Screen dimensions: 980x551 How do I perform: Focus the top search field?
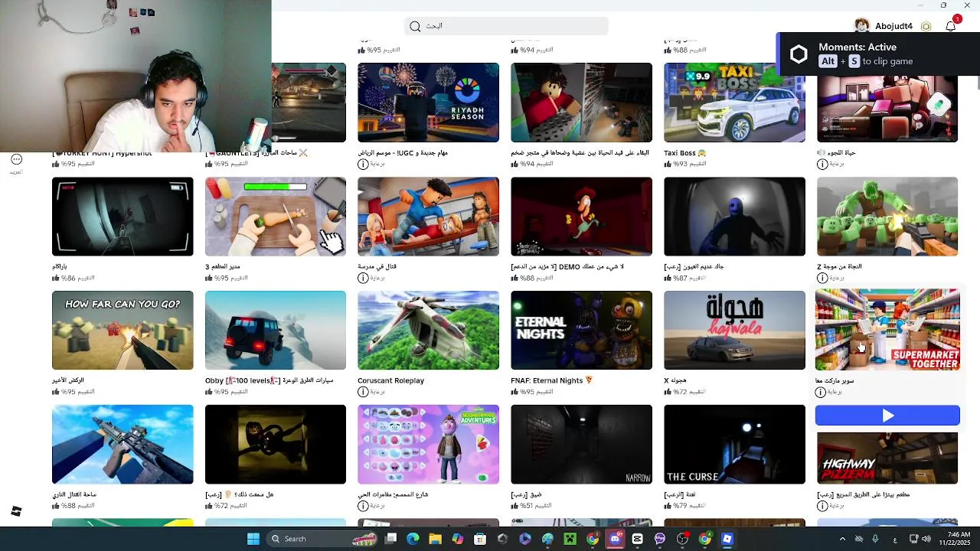[x=506, y=26]
